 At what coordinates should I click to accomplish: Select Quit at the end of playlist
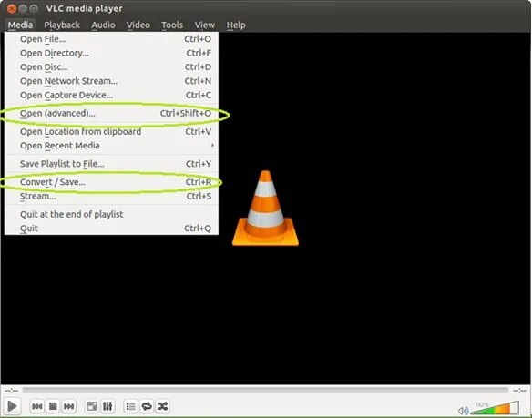tap(112, 214)
